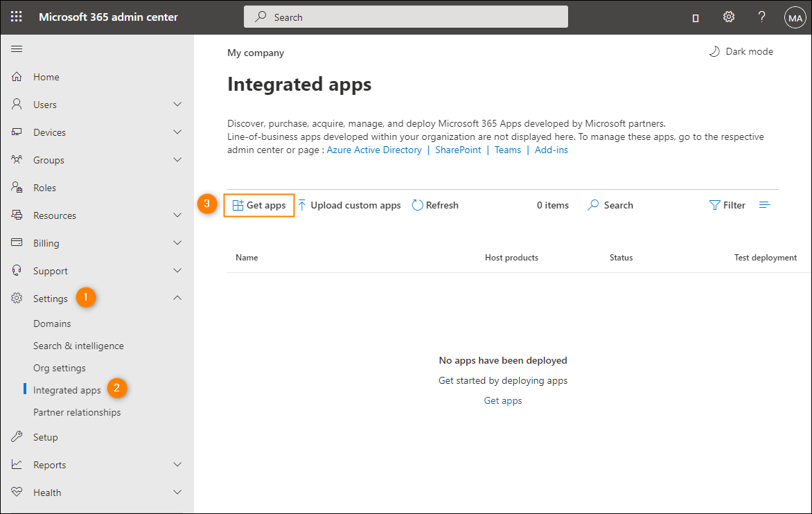Click Get apps link below empty message
812x514 pixels.
503,400
